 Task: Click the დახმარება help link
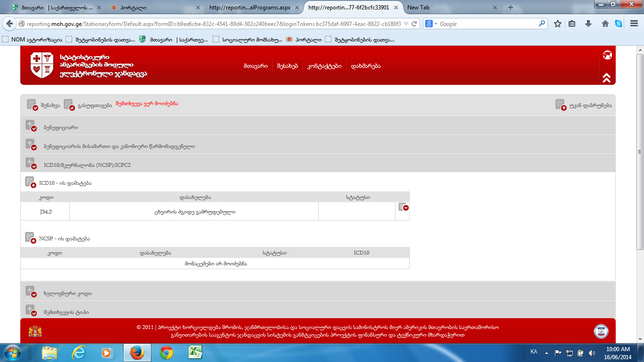pyautogui.click(x=365, y=66)
